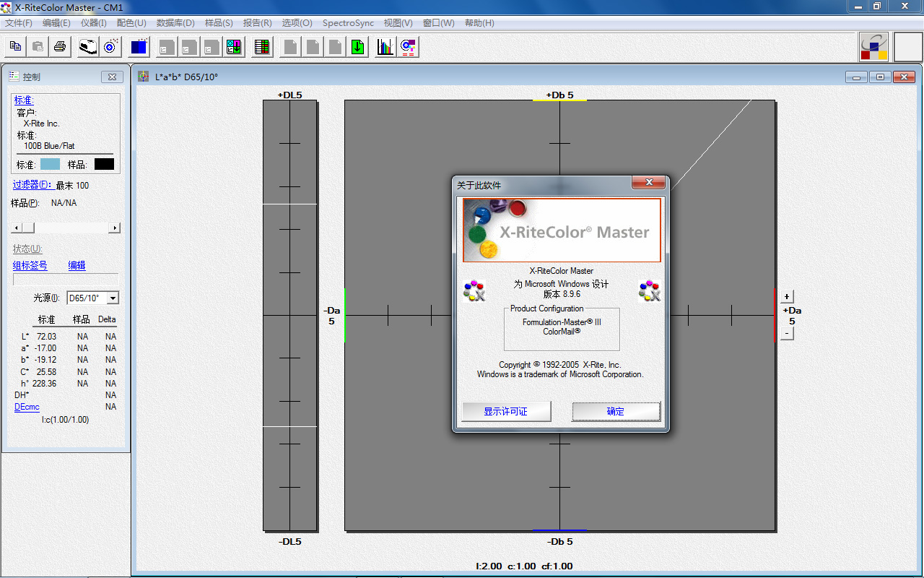Viewport: 924px width, 578px height.
Task: Click the list icon in the 控制 panel title
Action: pos(13,77)
